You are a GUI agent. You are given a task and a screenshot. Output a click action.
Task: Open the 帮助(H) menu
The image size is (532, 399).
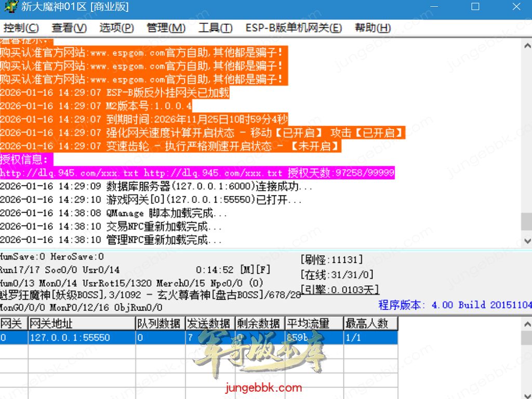point(373,28)
